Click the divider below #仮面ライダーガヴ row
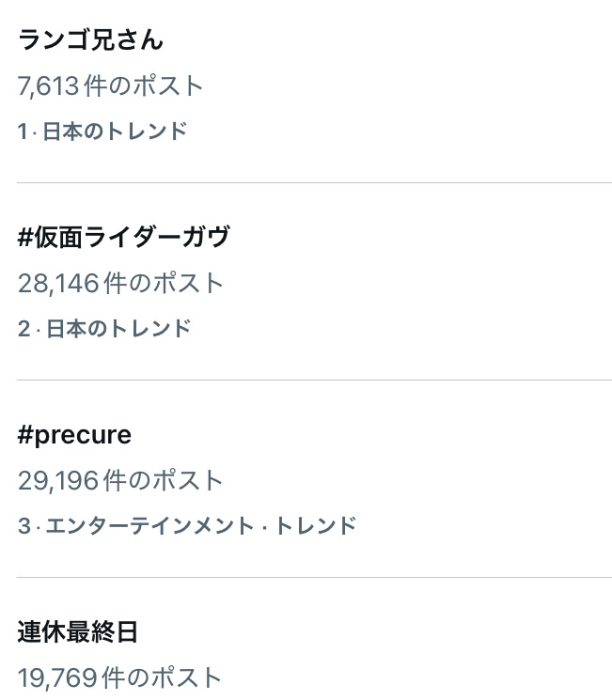 (315, 380)
